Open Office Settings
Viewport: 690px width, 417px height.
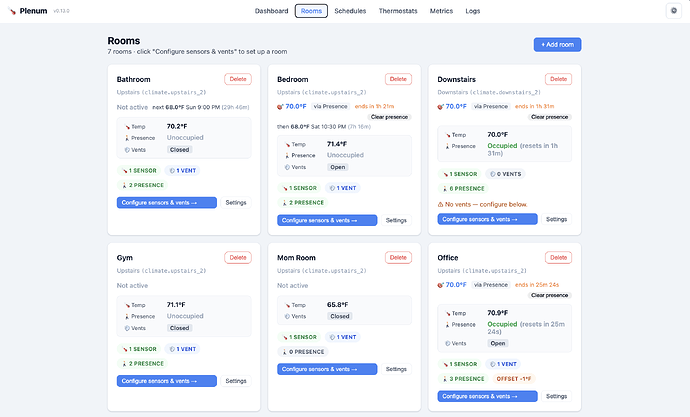(556, 396)
